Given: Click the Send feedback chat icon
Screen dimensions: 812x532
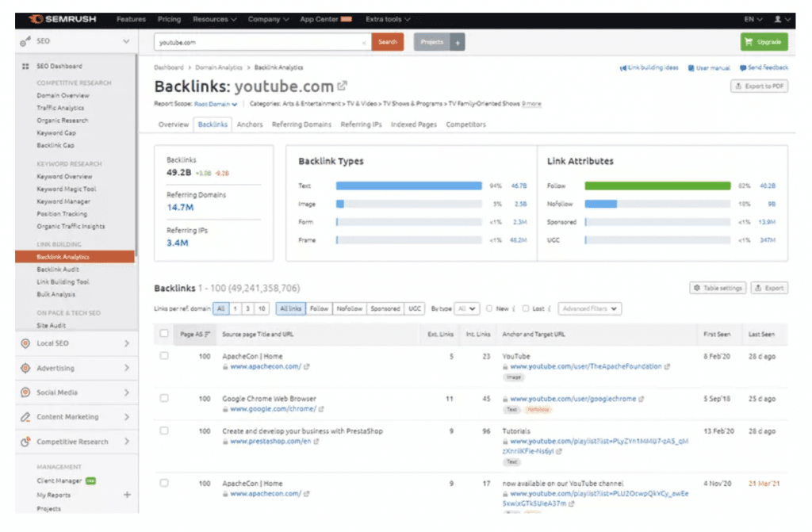Looking at the screenshot, I should pos(742,68).
